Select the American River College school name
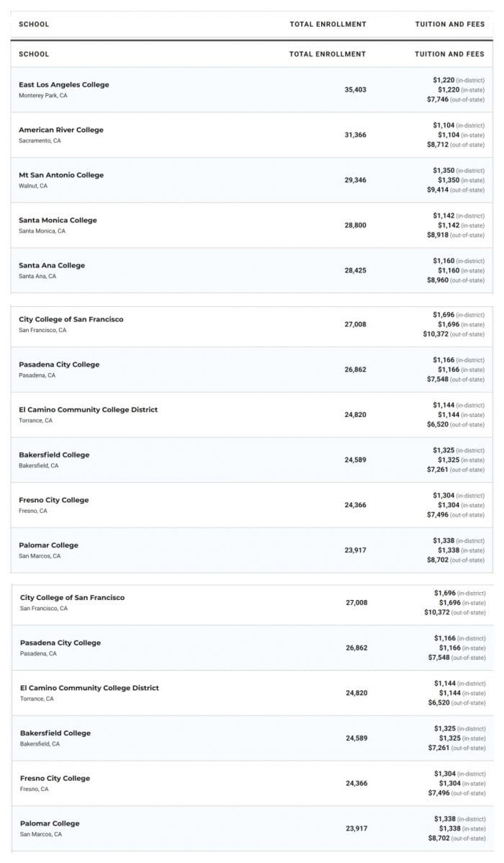Screen dimensions: 504x863 pyautogui.click(x=61, y=130)
